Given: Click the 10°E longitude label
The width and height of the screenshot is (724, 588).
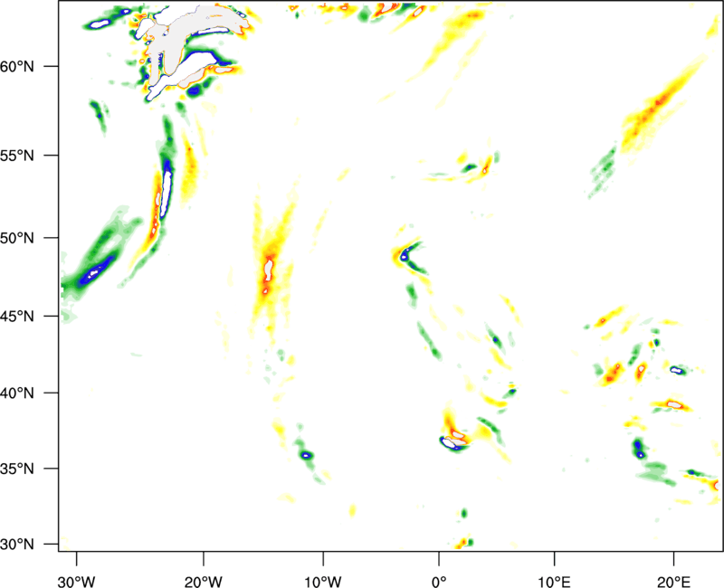Looking at the screenshot, I should (x=555, y=582).
